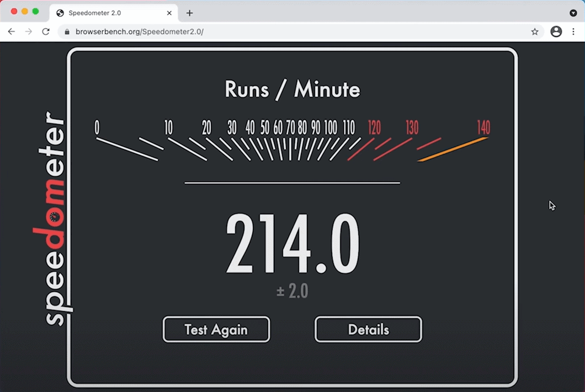The width and height of the screenshot is (585, 392).
Task: Click the back navigation arrow
Action: [x=11, y=31]
